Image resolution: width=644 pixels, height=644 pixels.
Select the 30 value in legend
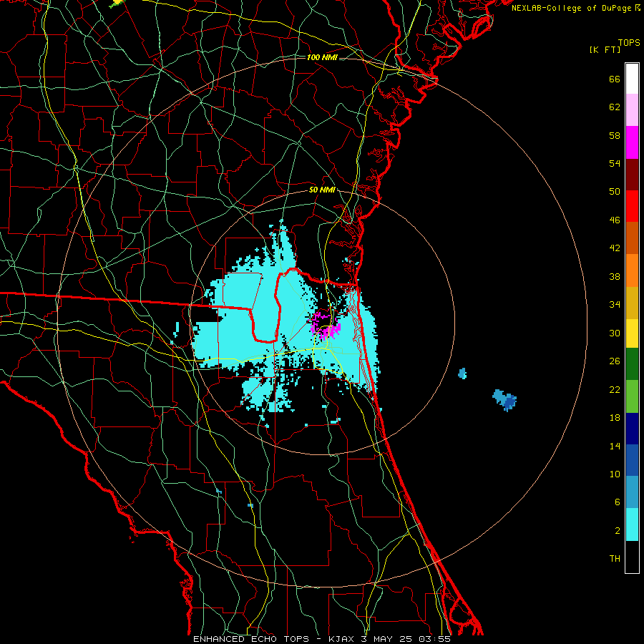click(615, 333)
